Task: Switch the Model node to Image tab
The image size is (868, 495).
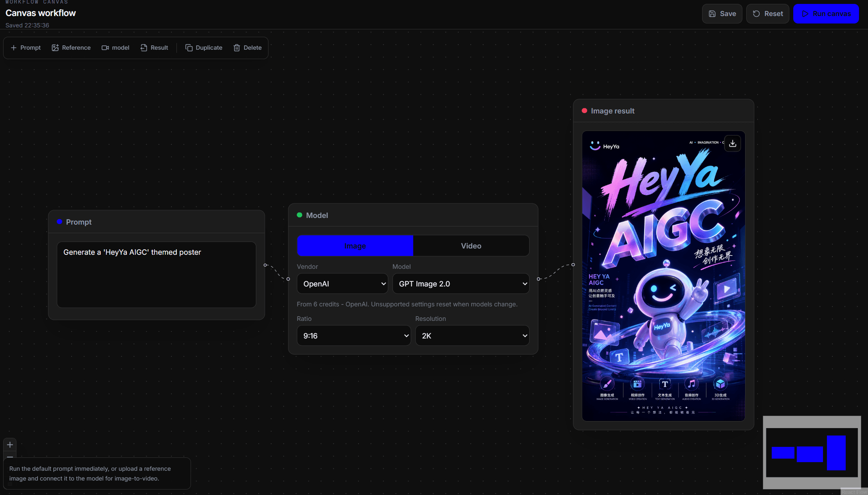Action: [x=355, y=246]
